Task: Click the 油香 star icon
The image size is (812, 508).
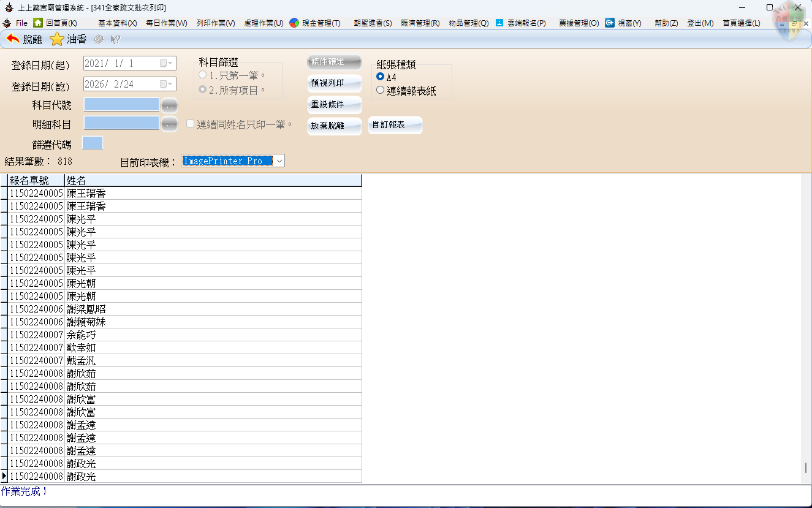Action: click(x=57, y=39)
